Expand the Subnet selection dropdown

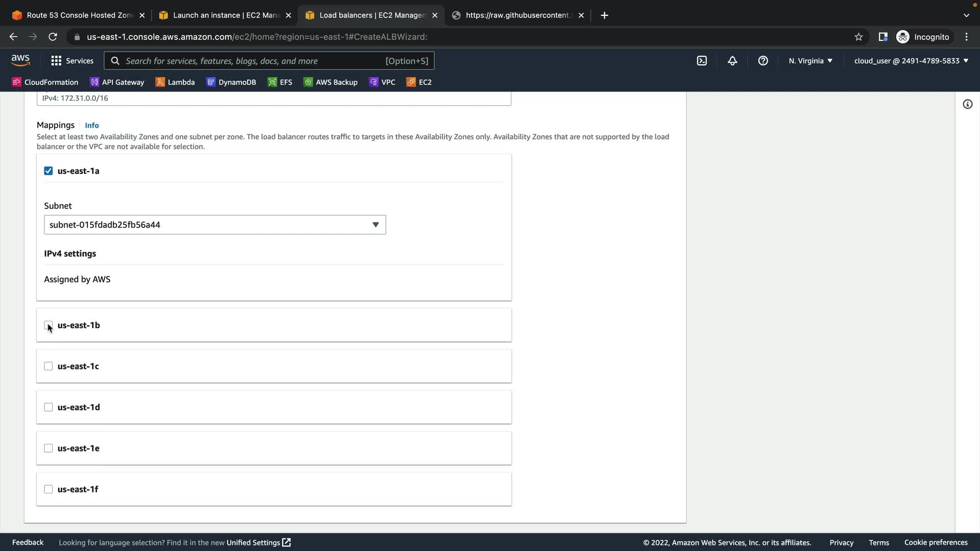[214, 224]
